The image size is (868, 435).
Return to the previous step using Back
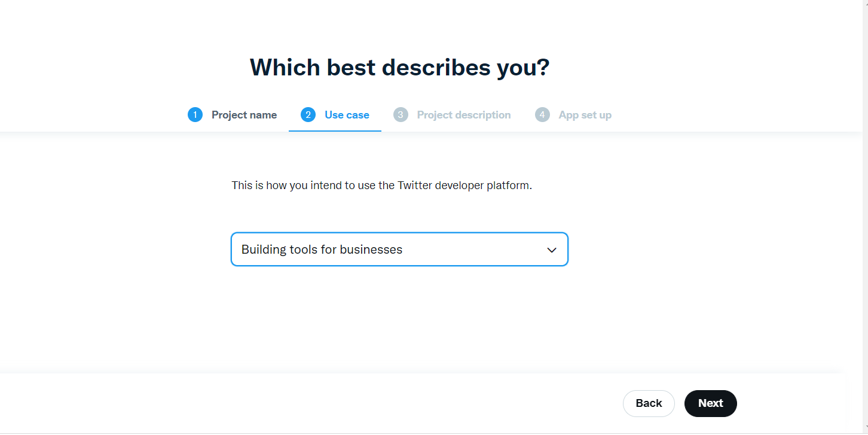click(x=649, y=403)
